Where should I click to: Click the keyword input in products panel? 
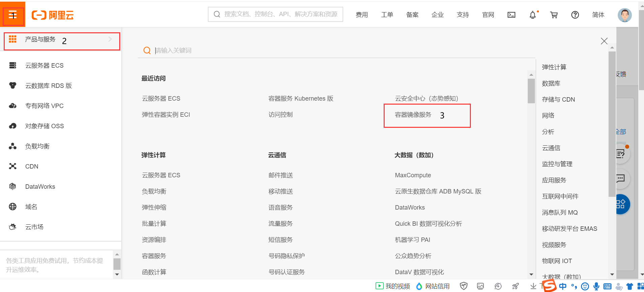(337, 50)
